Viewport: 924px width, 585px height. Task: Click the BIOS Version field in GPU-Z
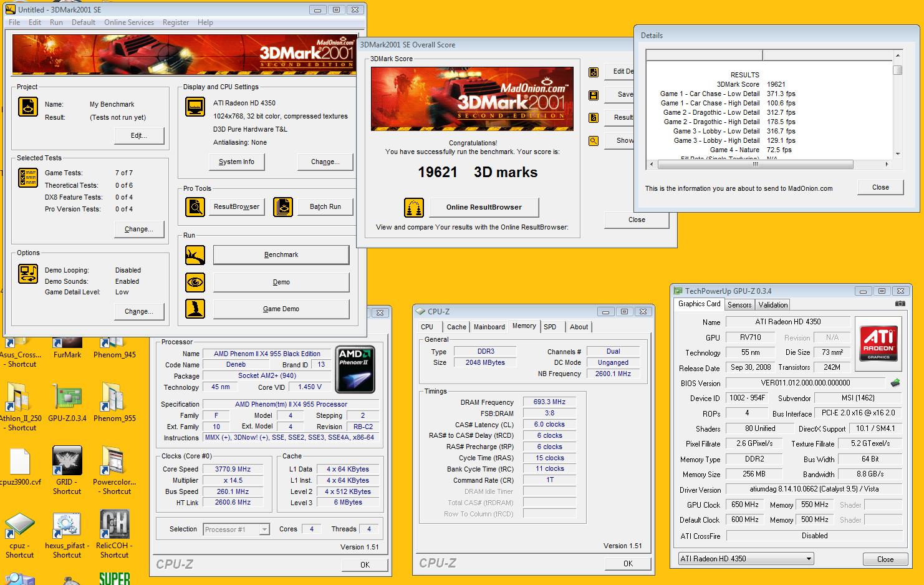pyautogui.click(x=806, y=383)
